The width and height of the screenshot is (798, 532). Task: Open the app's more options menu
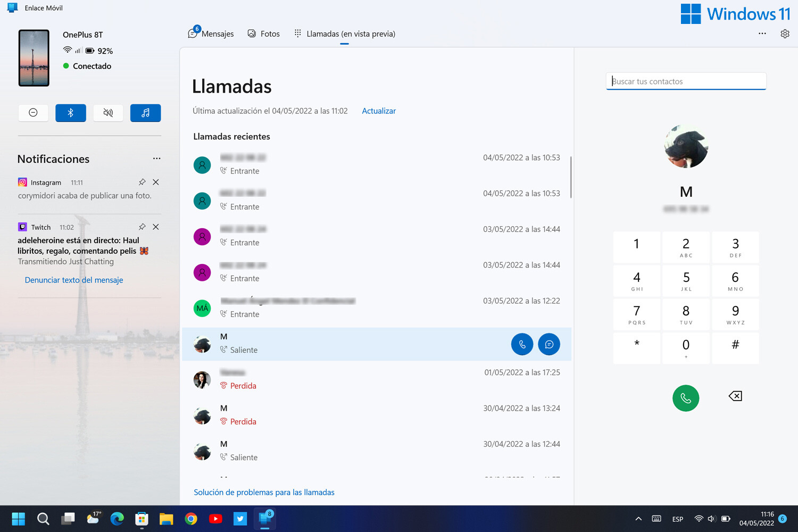coord(762,33)
